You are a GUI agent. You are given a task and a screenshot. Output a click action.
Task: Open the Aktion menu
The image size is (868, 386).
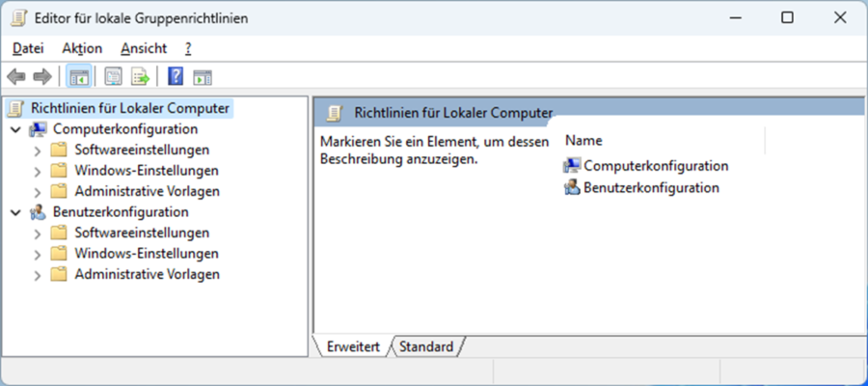82,49
